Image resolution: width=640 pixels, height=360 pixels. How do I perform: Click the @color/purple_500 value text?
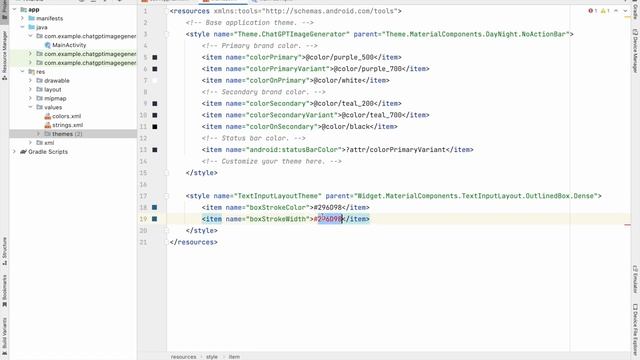340,57
